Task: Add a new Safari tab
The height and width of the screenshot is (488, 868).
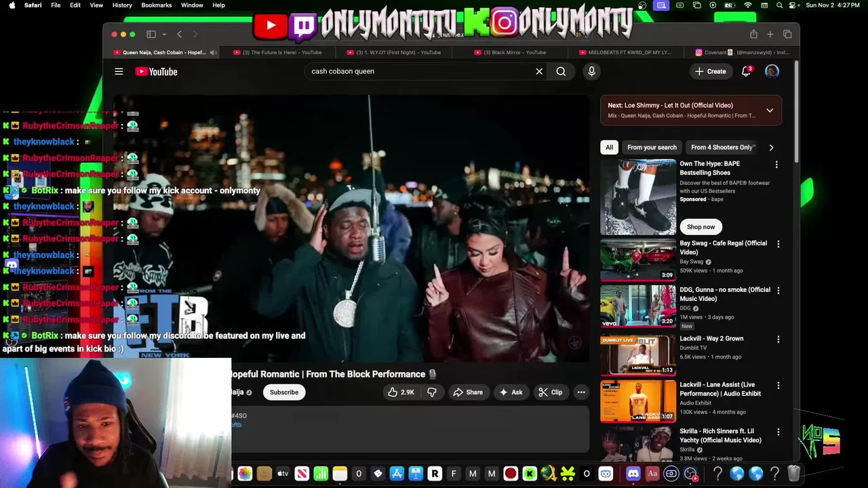Action: click(x=770, y=34)
